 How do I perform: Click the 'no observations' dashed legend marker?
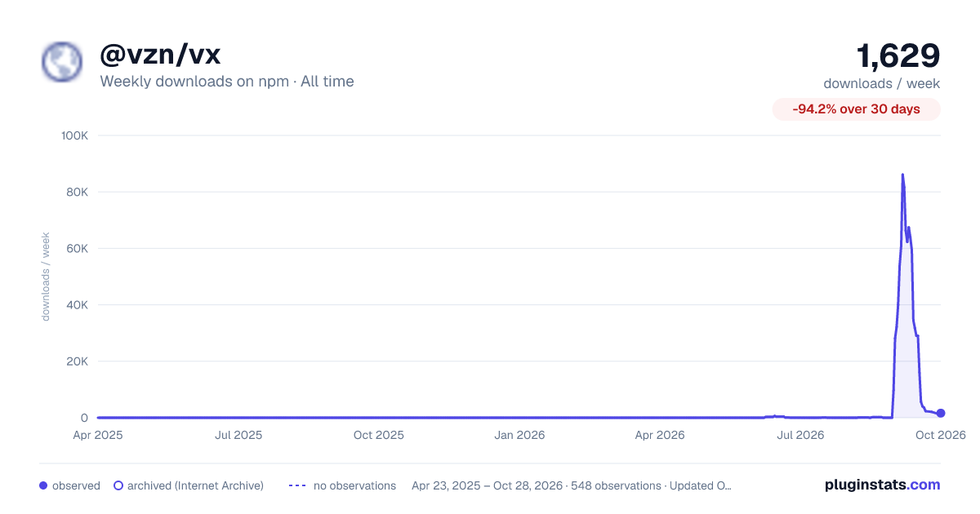(x=297, y=485)
